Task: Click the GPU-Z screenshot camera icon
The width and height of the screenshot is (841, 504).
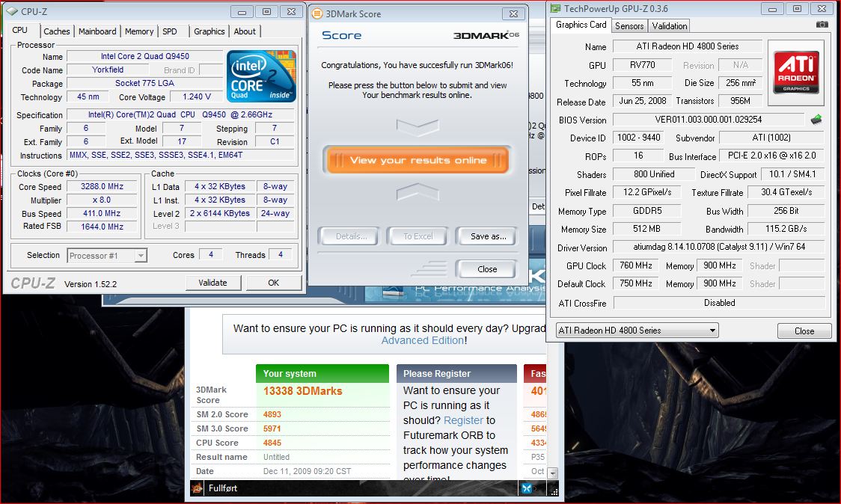Action: pos(822,25)
